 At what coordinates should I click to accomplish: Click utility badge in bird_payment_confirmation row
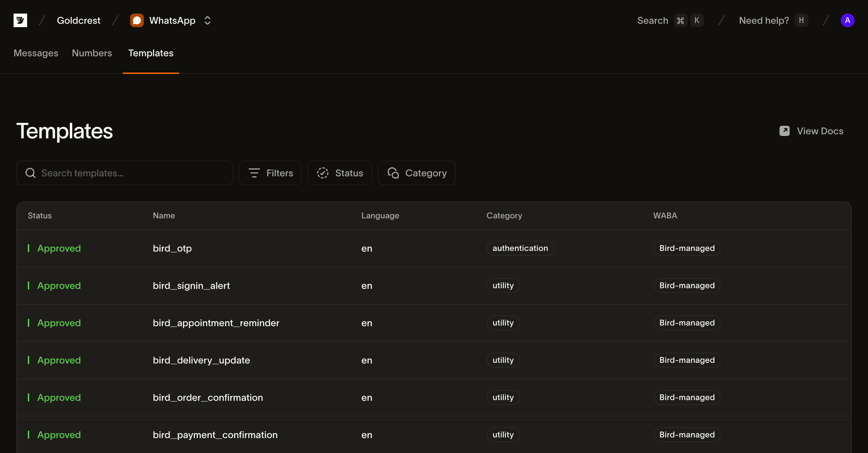[x=503, y=435]
